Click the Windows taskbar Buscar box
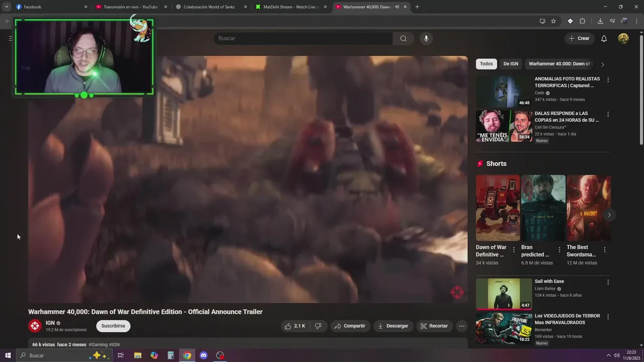 click(x=64, y=355)
